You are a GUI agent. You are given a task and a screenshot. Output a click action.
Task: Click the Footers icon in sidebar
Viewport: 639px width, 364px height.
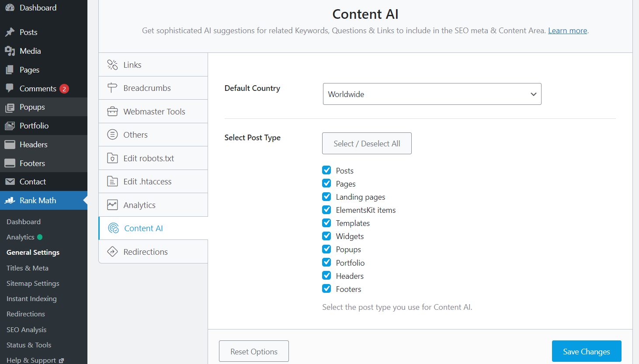tap(10, 163)
